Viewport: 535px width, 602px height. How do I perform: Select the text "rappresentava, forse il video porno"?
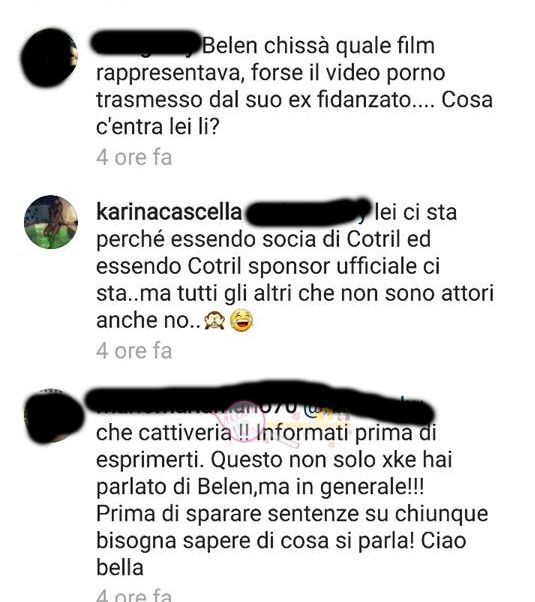tap(270, 73)
